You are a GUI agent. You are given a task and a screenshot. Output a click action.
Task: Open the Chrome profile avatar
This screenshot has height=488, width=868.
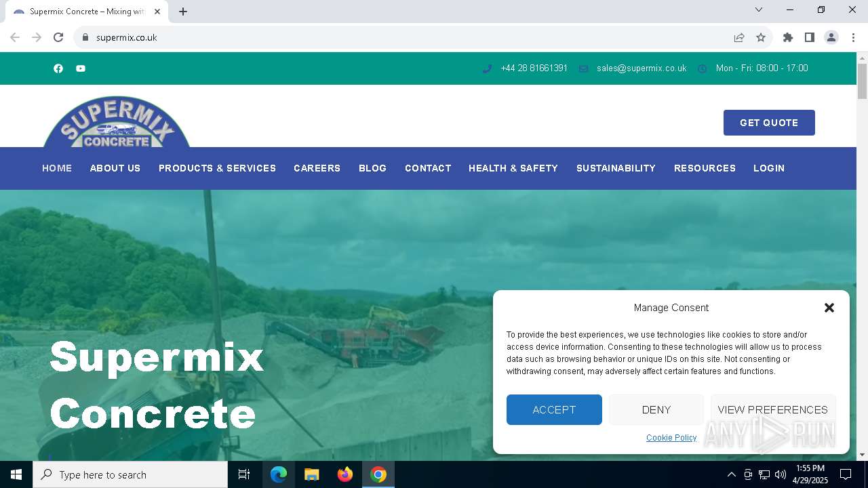tap(831, 37)
